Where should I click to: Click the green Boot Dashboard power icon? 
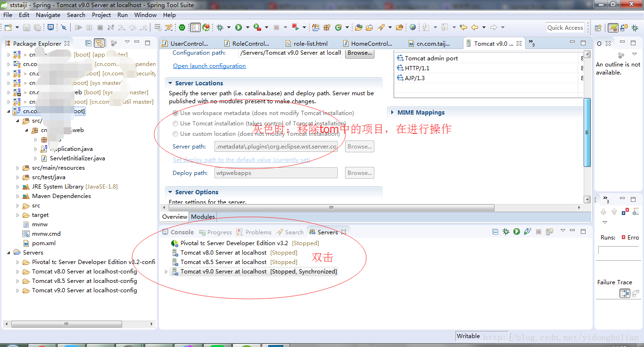click(182, 27)
